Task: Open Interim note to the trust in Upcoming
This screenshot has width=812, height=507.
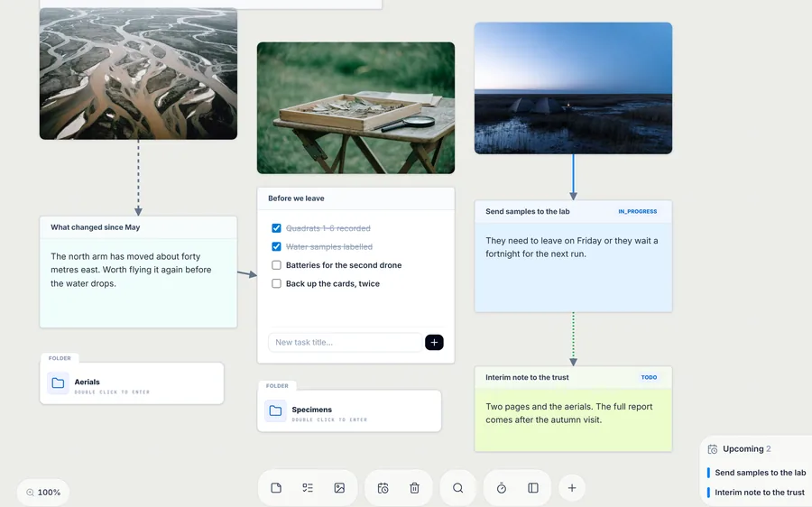Action: 760,492
